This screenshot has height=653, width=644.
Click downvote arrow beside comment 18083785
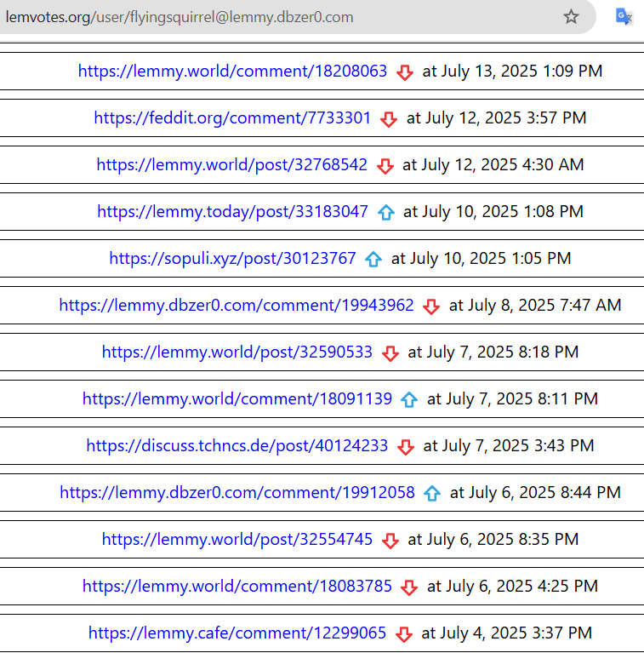pos(409,588)
